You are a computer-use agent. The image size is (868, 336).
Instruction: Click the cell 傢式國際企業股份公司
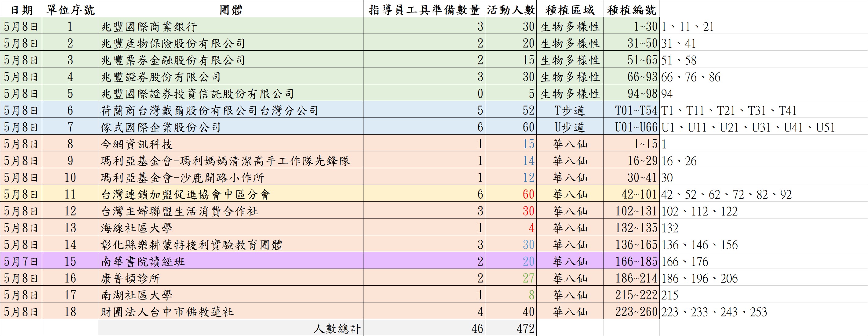(x=231, y=127)
